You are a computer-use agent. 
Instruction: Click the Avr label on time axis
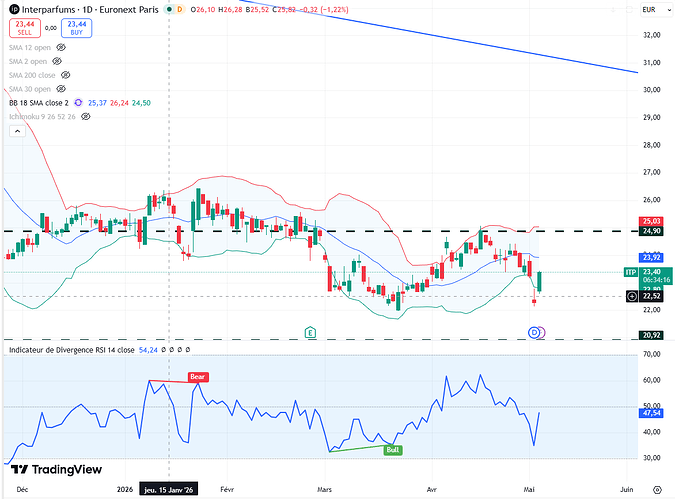pos(431,490)
